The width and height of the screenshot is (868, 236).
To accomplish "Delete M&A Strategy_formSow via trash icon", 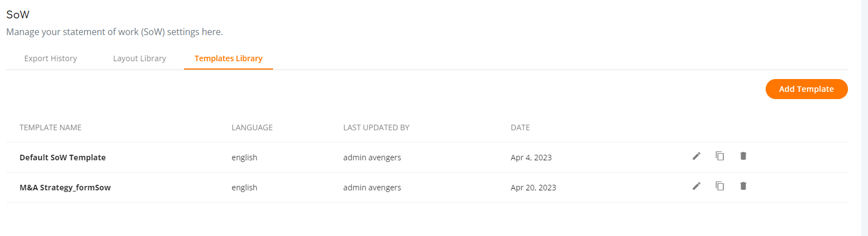I will (743, 186).
